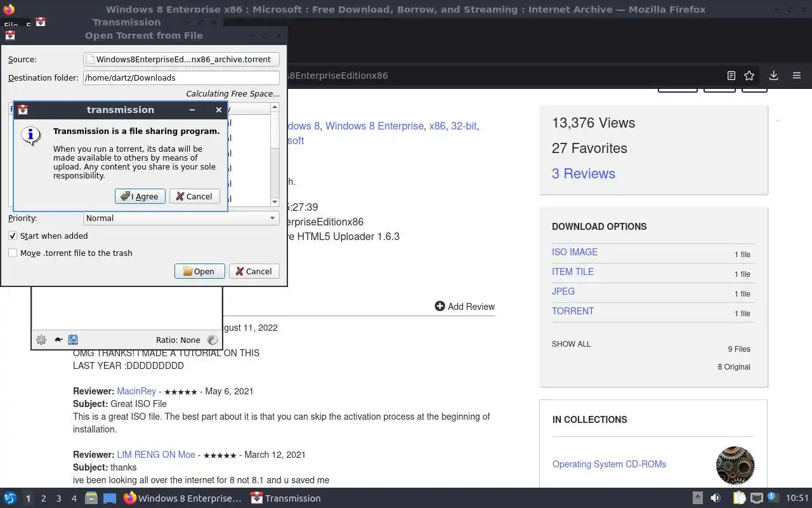The width and height of the screenshot is (812, 508).
Task: Click the update notifier tray icon
Action: click(x=773, y=498)
